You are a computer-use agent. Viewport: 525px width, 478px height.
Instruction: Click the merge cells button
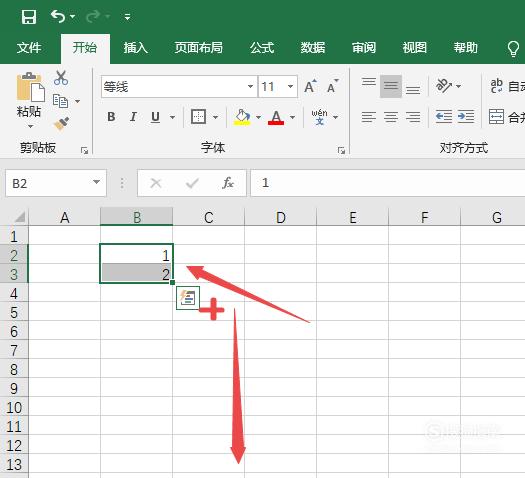coord(506,117)
